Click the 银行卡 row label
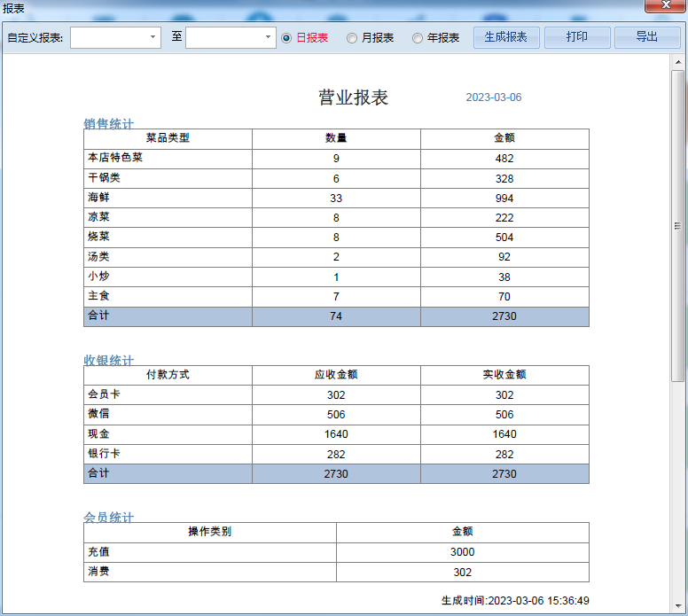Screen dimensions: 688x616 104,453
